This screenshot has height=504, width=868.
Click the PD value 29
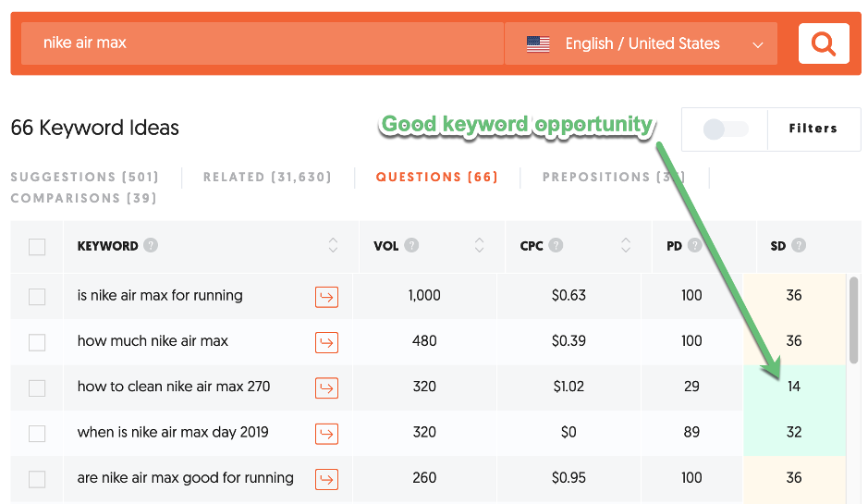(x=691, y=387)
